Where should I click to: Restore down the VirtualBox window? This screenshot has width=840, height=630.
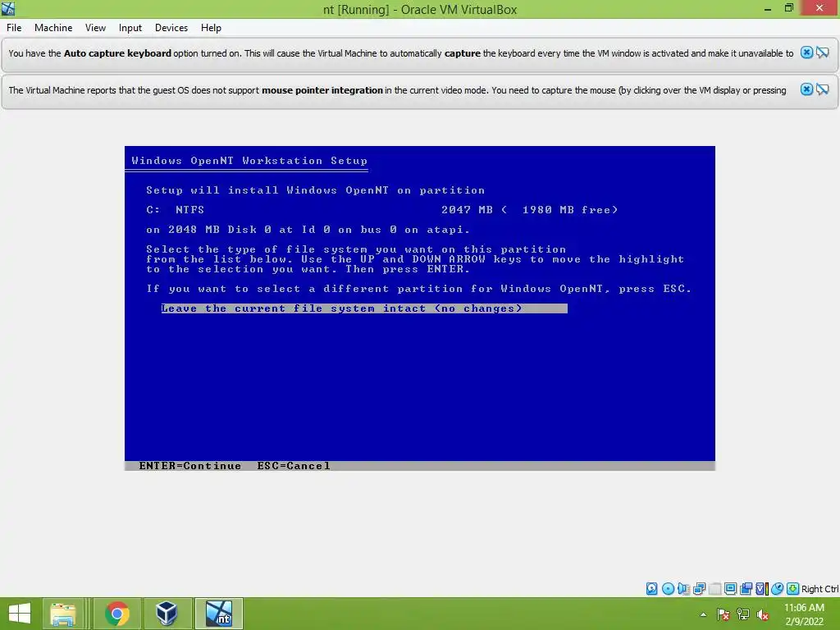tap(789, 8)
